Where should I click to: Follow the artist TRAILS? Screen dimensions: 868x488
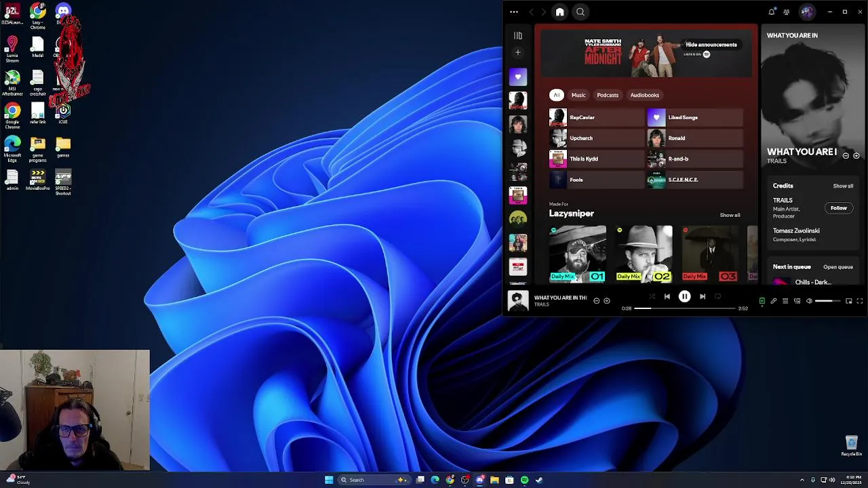click(839, 208)
